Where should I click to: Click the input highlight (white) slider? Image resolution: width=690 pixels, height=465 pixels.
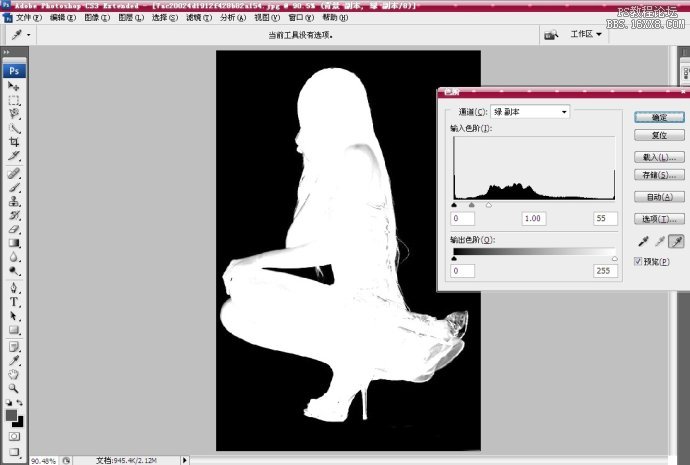488,205
